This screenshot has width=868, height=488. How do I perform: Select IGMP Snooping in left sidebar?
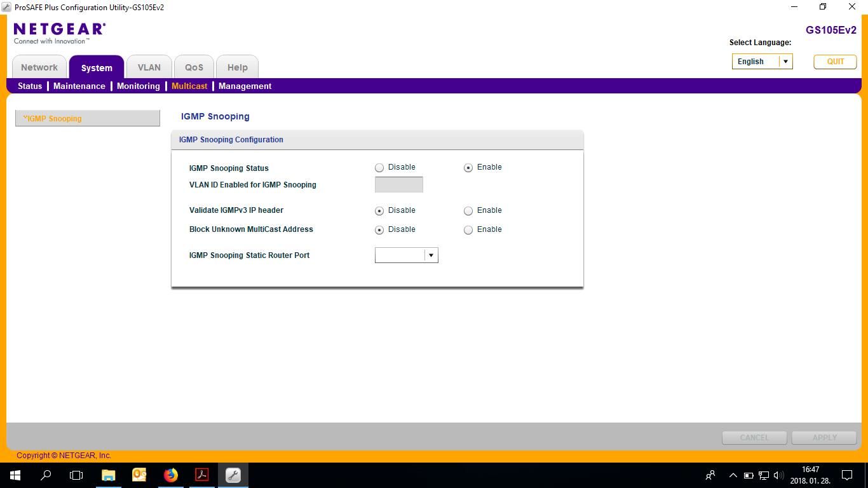(x=88, y=118)
